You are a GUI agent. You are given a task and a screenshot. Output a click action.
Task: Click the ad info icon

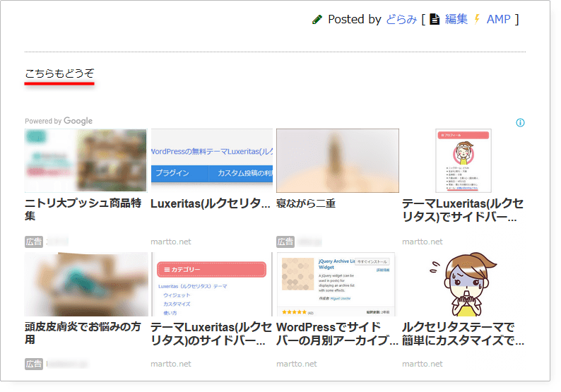(521, 123)
